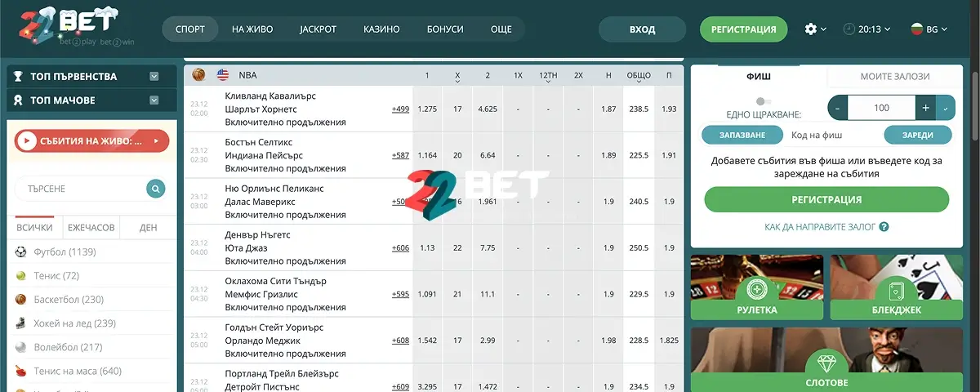This screenshot has width=980, height=392.
Task: Open +499 markets for Кливланд Кавалиърс match
Action: point(400,109)
